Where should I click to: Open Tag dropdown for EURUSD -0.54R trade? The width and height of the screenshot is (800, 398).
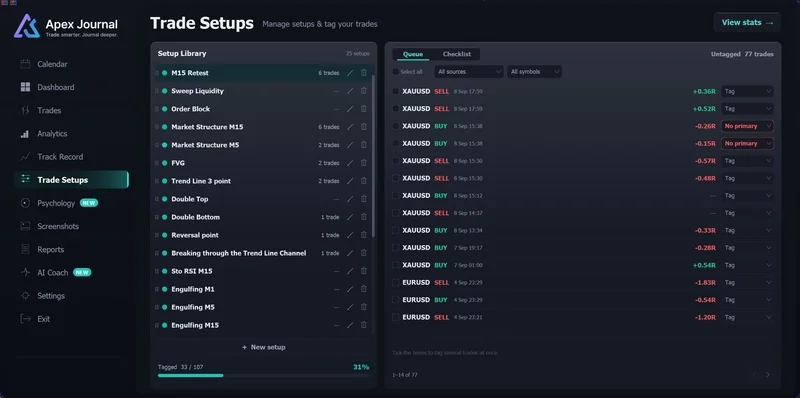tap(747, 300)
